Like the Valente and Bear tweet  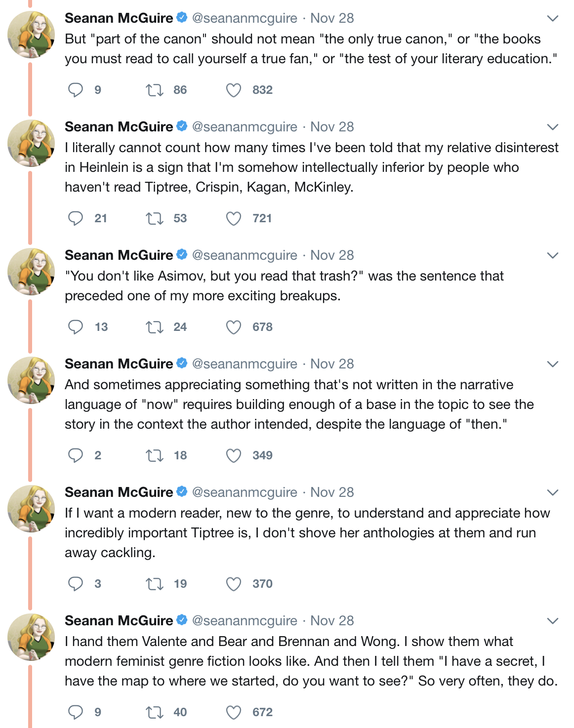[234, 712]
